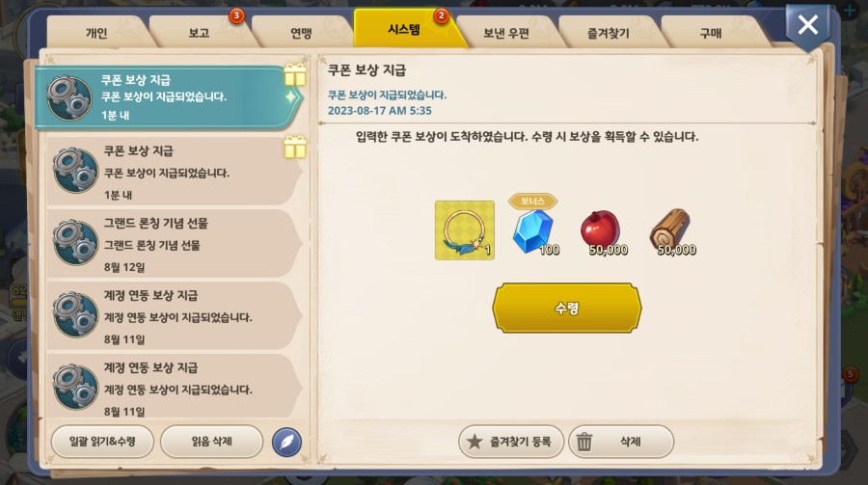Viewport: 868px width, 485px height.
Task: Click the golden ring reward item icon
Action: 465,230
